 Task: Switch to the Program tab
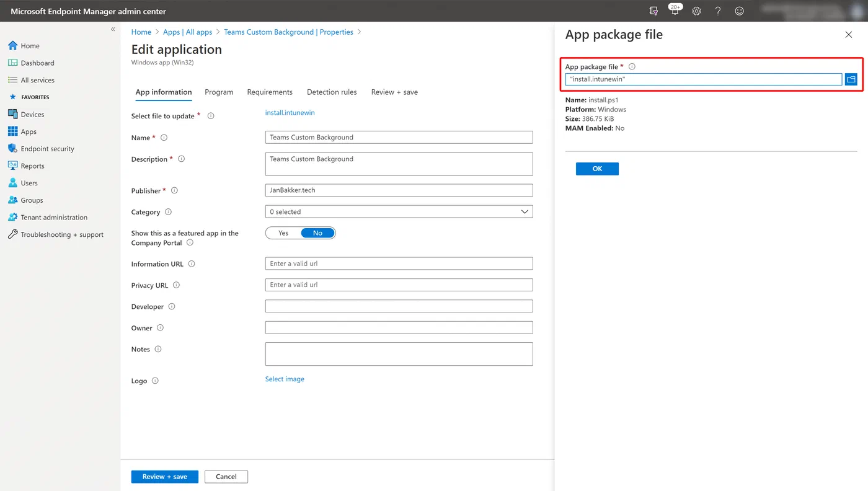coord(219,92)
